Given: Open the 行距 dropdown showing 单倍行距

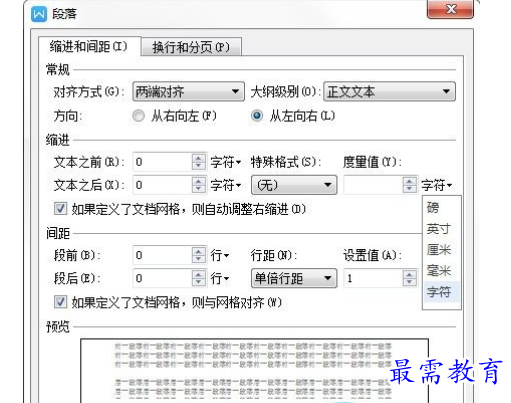Looking at the screenshot, I should pyautogui.click(x=294, y=278).
